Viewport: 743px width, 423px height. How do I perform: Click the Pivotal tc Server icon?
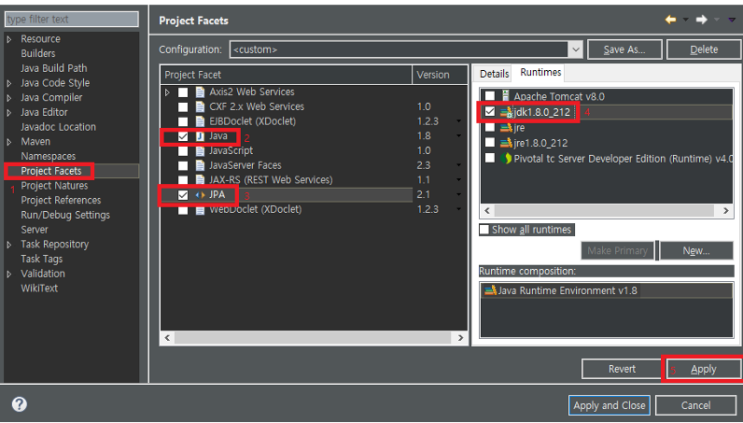pos(506,158)
